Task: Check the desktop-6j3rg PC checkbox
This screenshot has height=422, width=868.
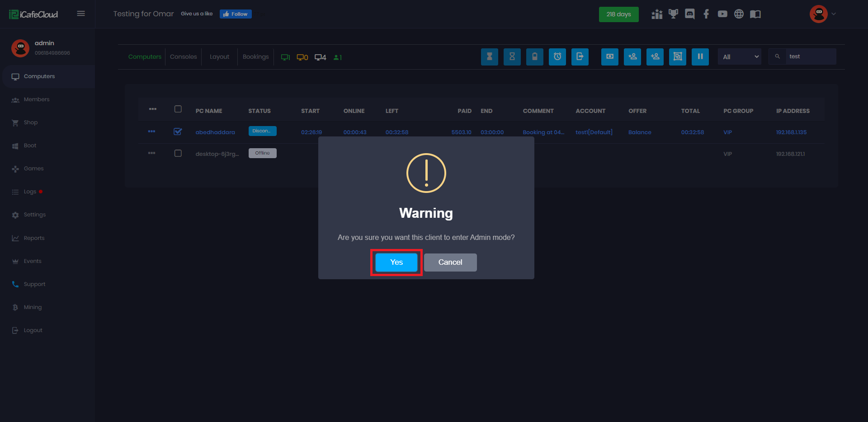Action: pos(178,153)
